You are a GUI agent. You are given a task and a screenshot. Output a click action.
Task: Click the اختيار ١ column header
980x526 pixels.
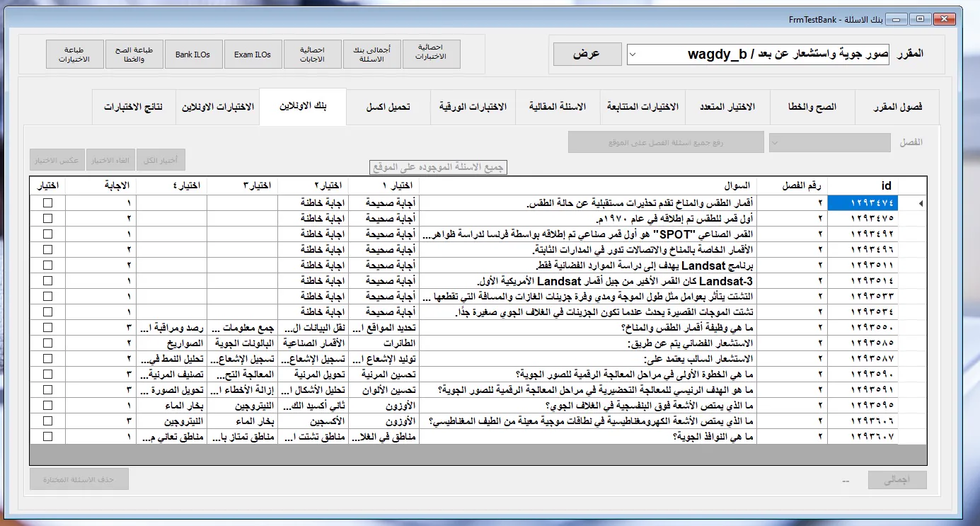(384, 185)
